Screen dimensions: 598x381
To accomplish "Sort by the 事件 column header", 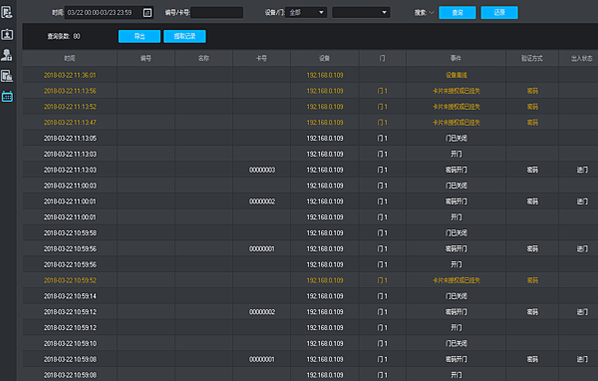I will (456, 58).
